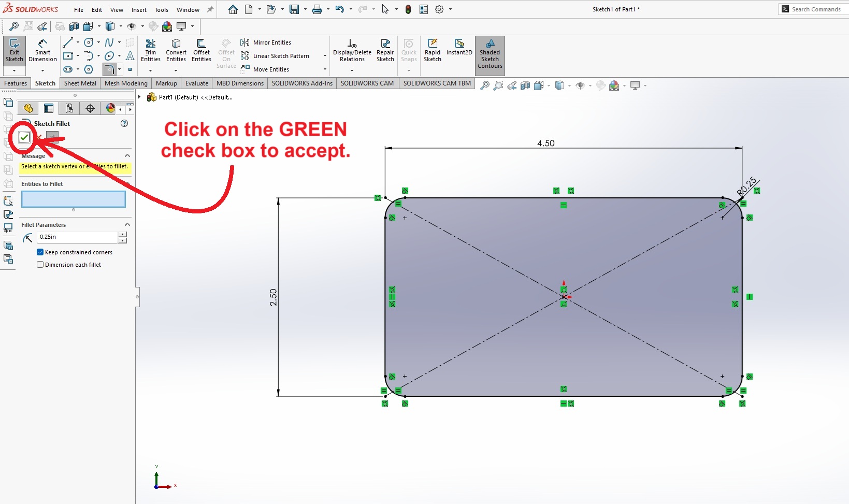
Task: Click the green check mark to accept fillet
Action: click(24, 137)
